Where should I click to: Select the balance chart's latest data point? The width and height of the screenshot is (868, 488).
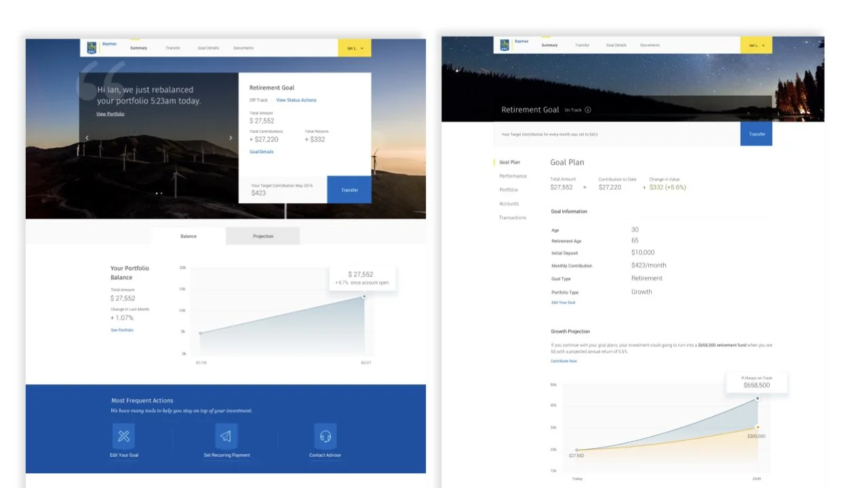(364, 297)
